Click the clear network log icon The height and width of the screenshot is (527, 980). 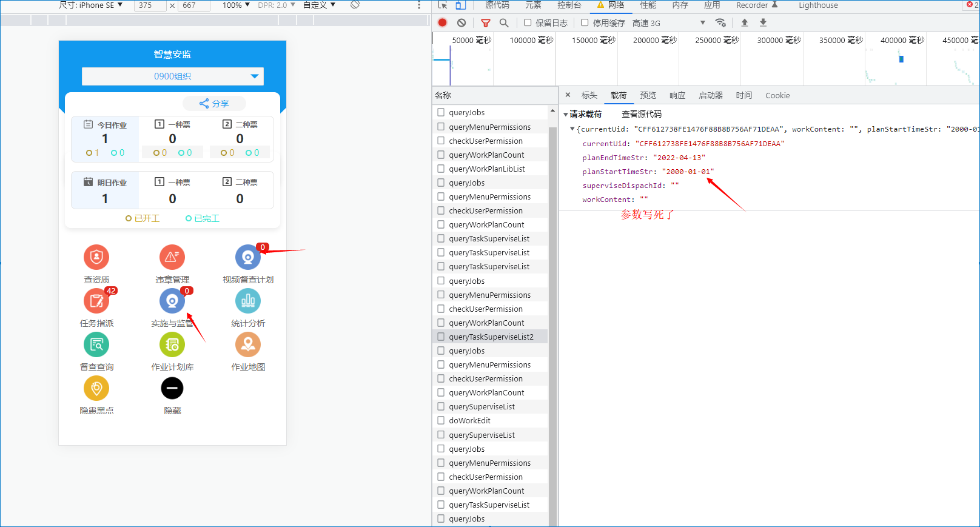461,22
